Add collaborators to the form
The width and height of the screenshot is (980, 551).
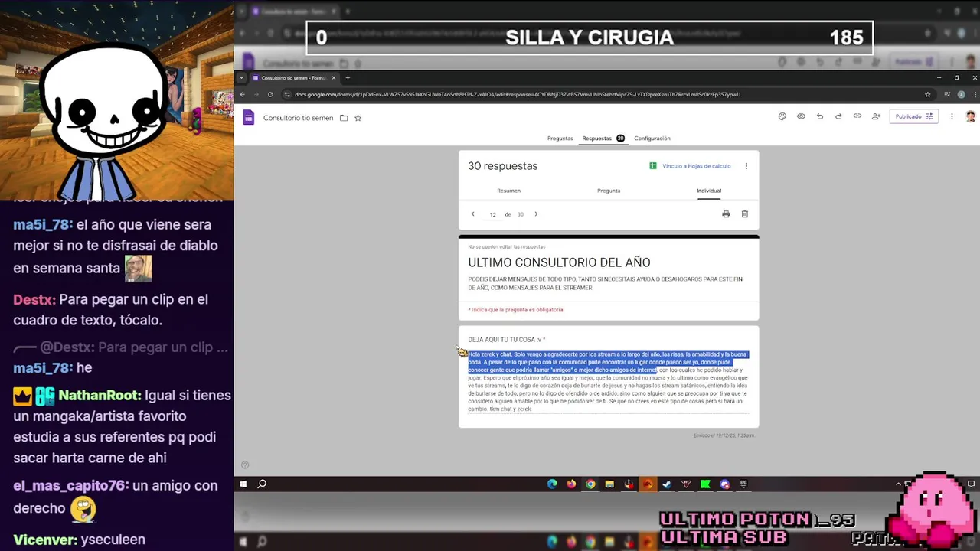click(876, 116)
